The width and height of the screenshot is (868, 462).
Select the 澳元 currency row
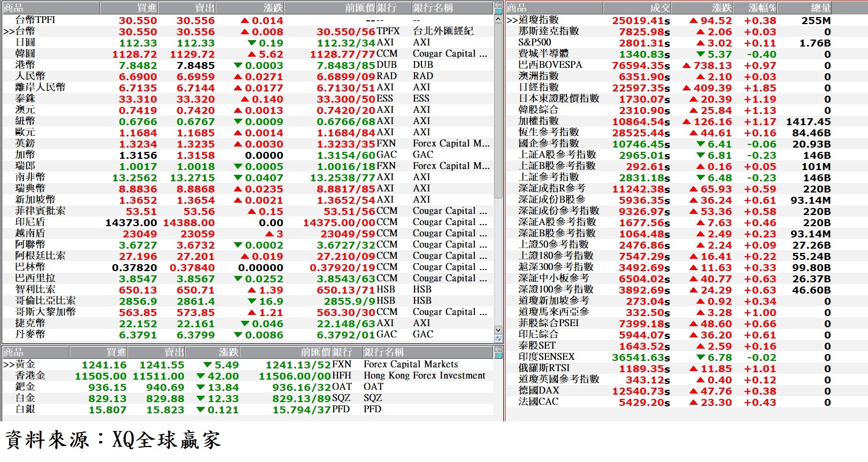point(247,110)
